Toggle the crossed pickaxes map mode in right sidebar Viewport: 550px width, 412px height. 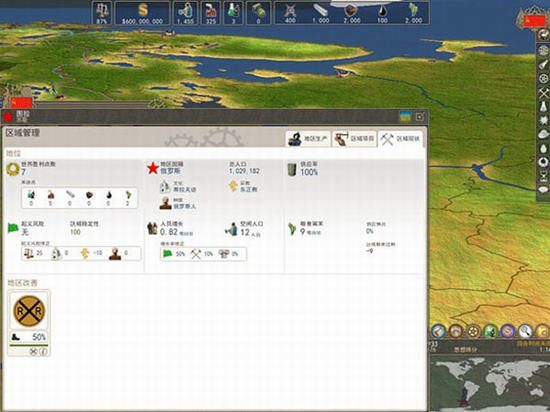(544, 93)
